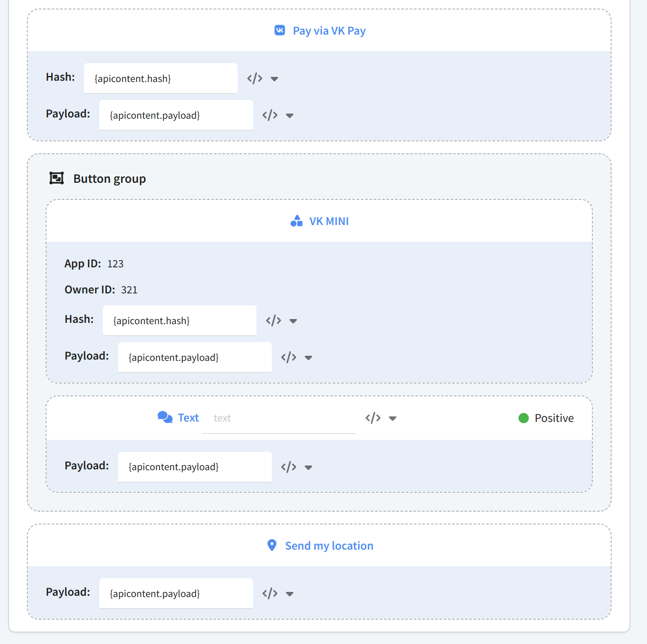This screenshot has width=647, height=644.
Task: Click the VK Pay logo icon
Action: 280,30
